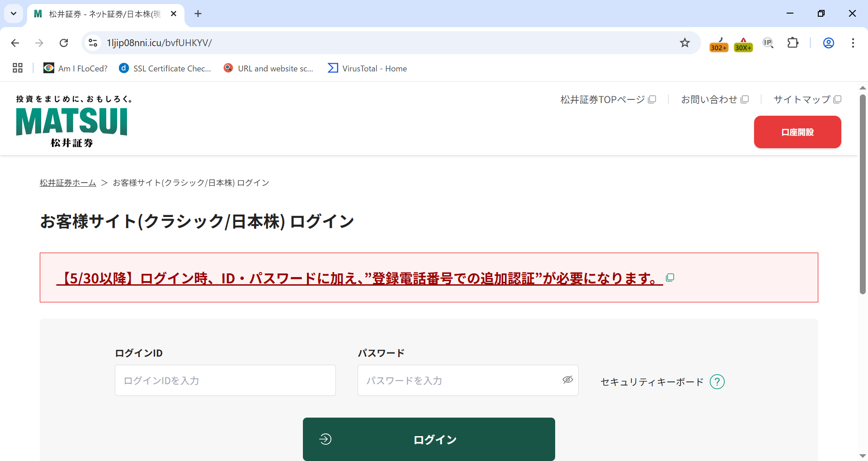This screenshot has height=461, width=868.
Task: Click the page vertical scrollbar thumb
Action: click(863, 194)
